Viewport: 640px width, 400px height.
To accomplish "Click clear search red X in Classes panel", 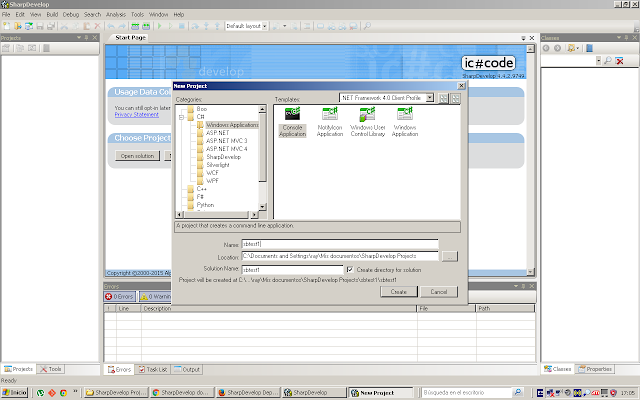I will click(x=620, y=61).
